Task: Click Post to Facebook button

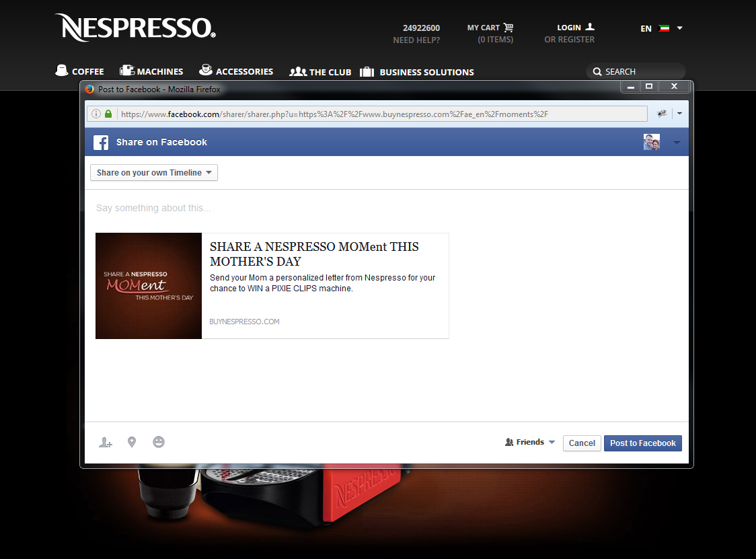Action: [x=643, y=443]
